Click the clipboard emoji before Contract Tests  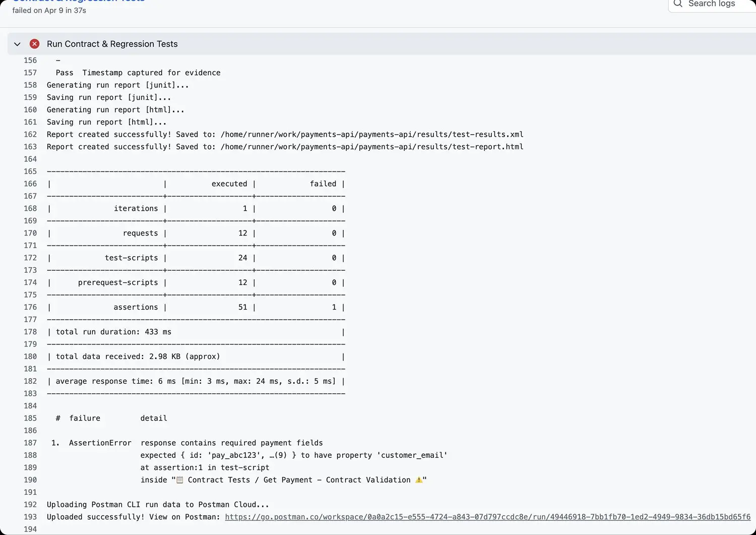tap(179, 480)
